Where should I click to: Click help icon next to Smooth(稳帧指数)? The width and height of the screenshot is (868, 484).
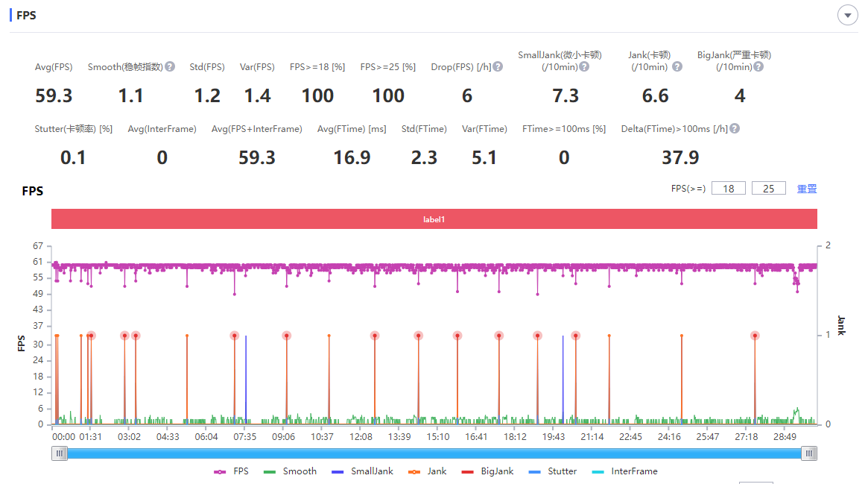[x=170, y=66]
